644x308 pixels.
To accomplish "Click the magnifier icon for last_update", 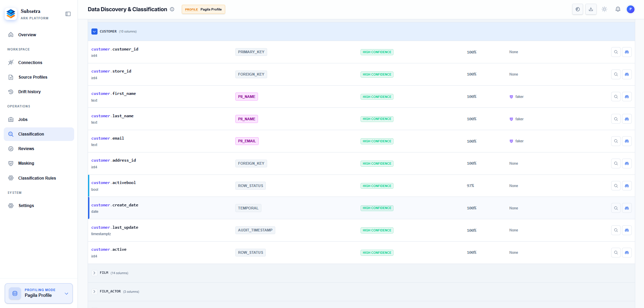I will [x=616, y=230].
